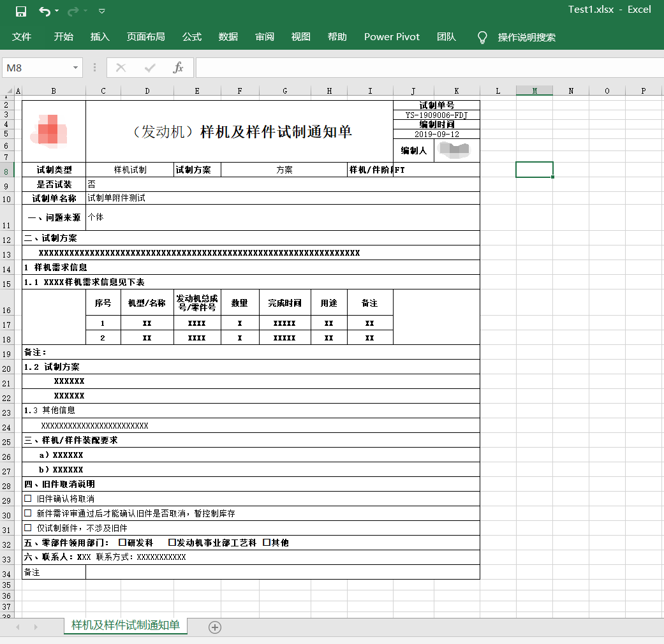Click the 发动机总成号/零件号 header cell

click(197, 303)
